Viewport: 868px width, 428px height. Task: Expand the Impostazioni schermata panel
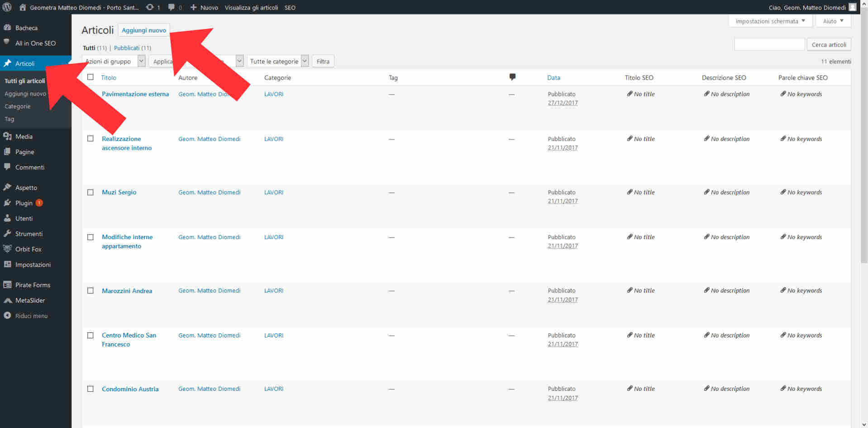770,21
